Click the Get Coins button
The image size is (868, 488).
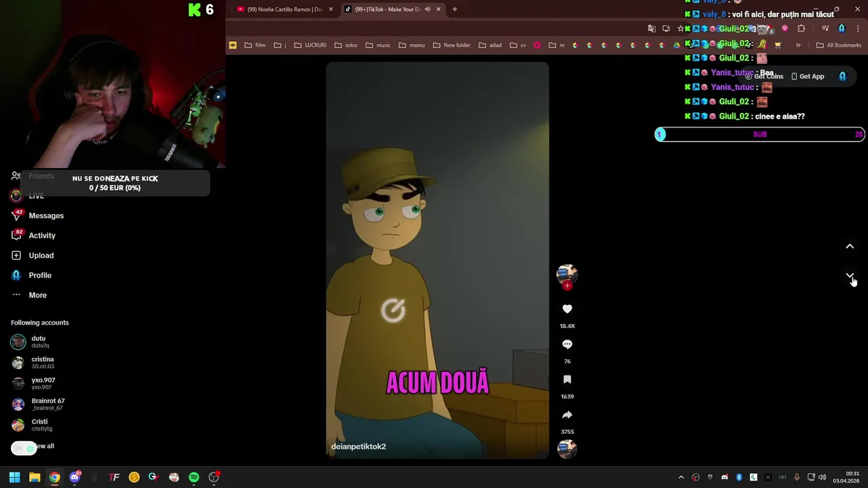(x=764, y=77)
